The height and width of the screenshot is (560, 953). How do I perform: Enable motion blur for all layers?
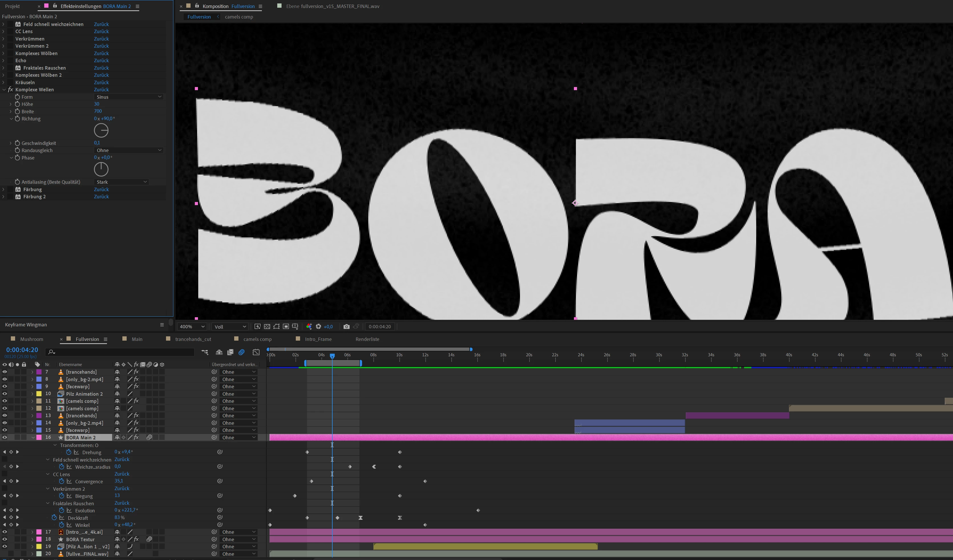(x=242, y=352)
